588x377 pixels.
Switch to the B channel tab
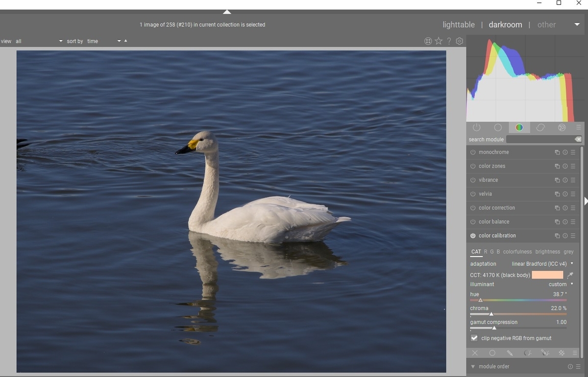[x=498, y=252]
